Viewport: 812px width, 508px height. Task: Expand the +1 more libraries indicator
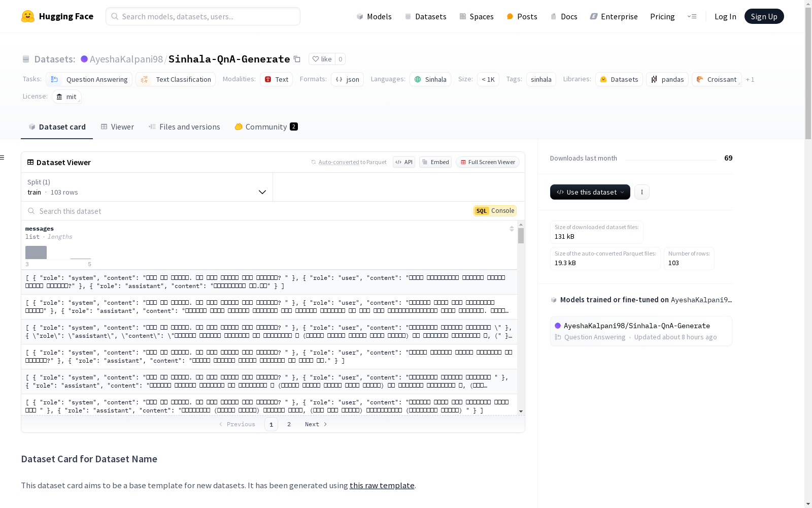tap(750, 79)
